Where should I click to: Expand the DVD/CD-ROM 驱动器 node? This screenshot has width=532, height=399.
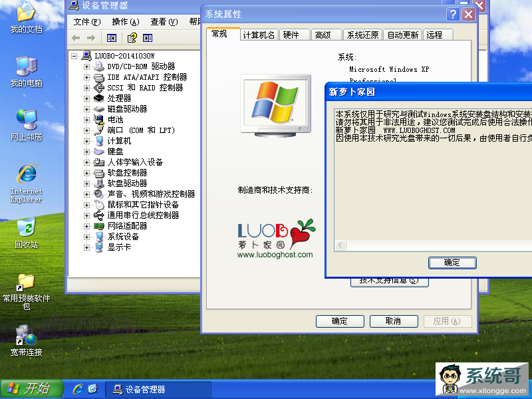click(86, 66)
